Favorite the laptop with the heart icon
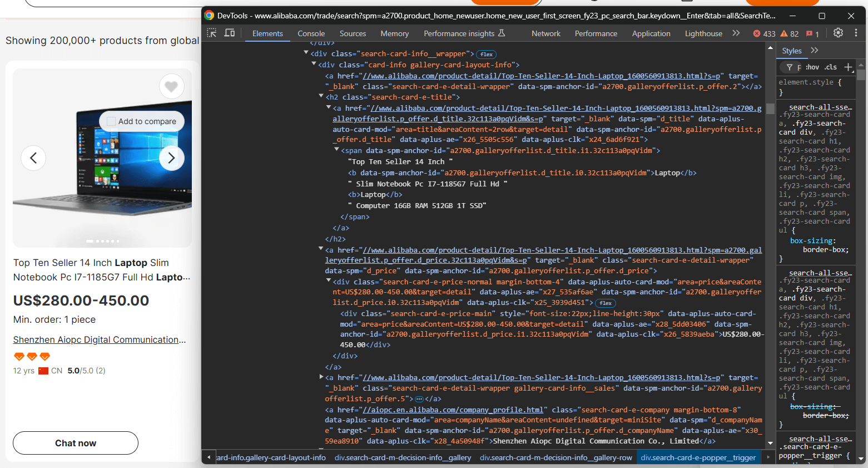The image size is (868, 468). click(172, 86)
